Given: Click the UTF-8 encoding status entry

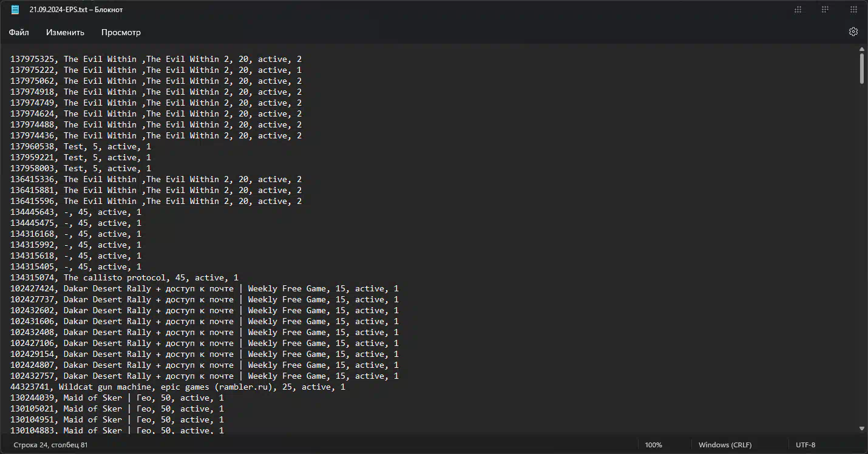Looking at the screenshot, I should point(805,445).
